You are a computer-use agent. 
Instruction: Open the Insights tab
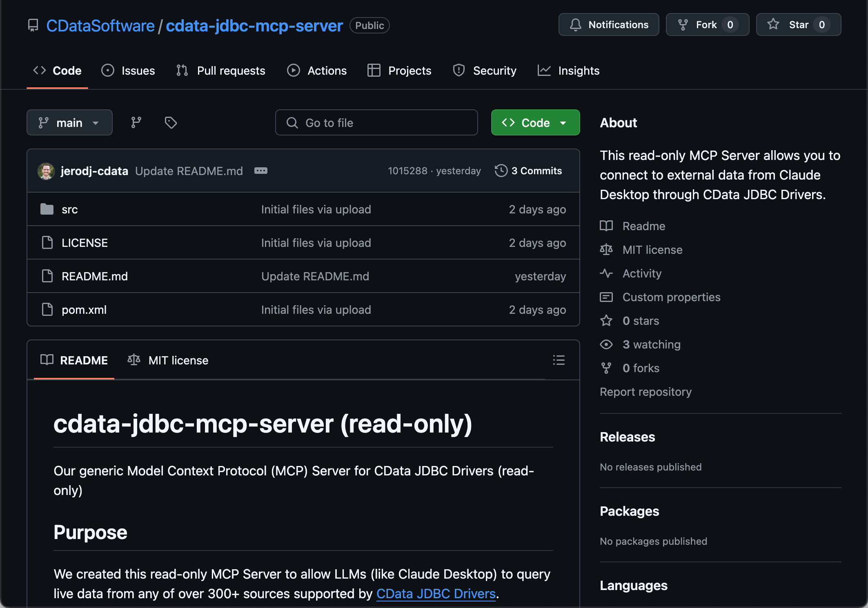(568, 71)
